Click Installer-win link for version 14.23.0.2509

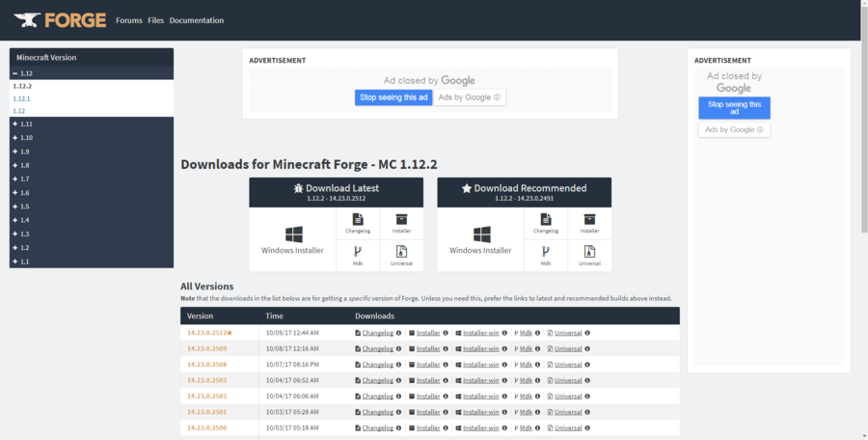click(480, 348)
